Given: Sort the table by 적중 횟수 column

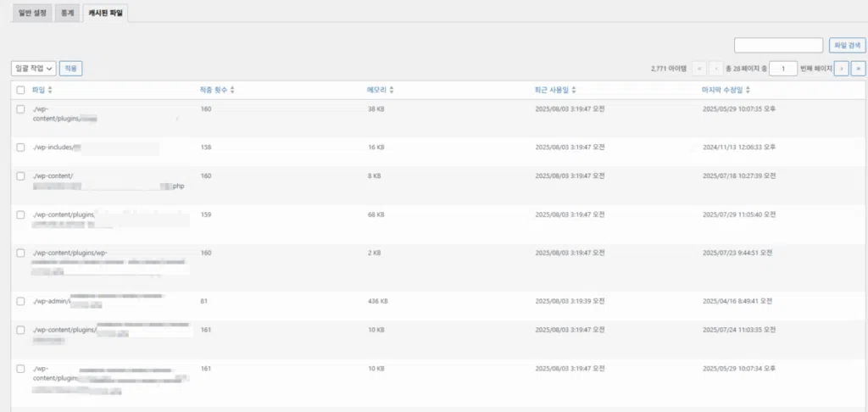Looking at the screenshot, I should coord(217,90).
